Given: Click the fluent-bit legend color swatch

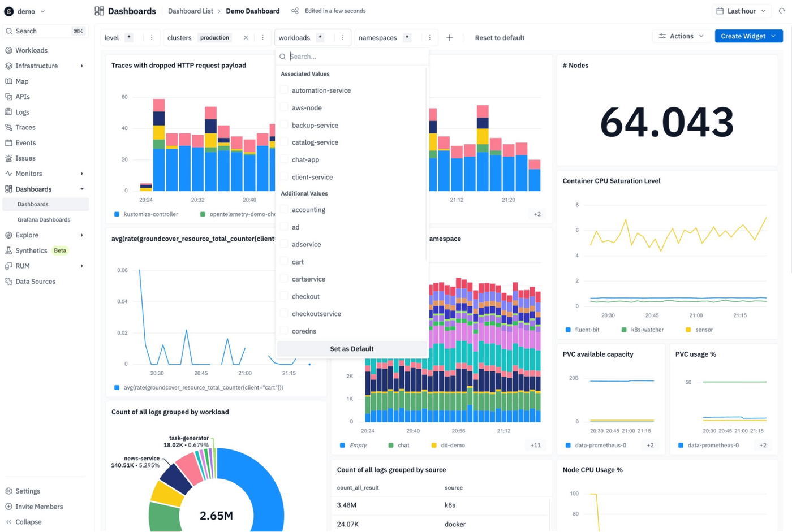Looking at the screenshot, I should point(568,330).
